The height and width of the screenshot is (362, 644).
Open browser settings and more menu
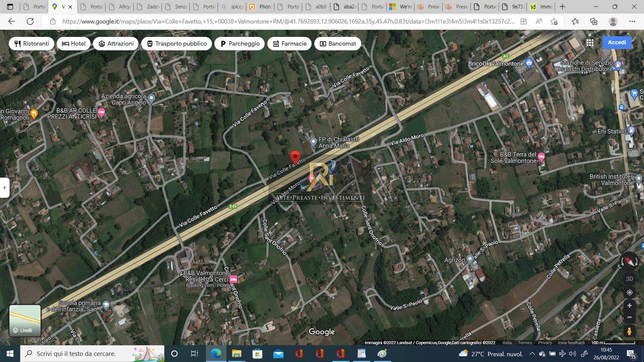point(632,21)
